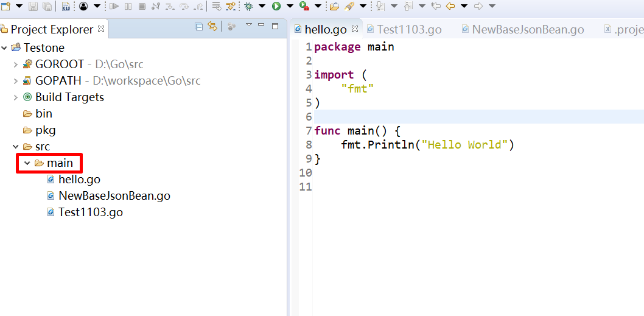Image resolution: width=644 pixels, height=316 pixels.
Task: Expand the GOROOT node
Action: (16, 65)
